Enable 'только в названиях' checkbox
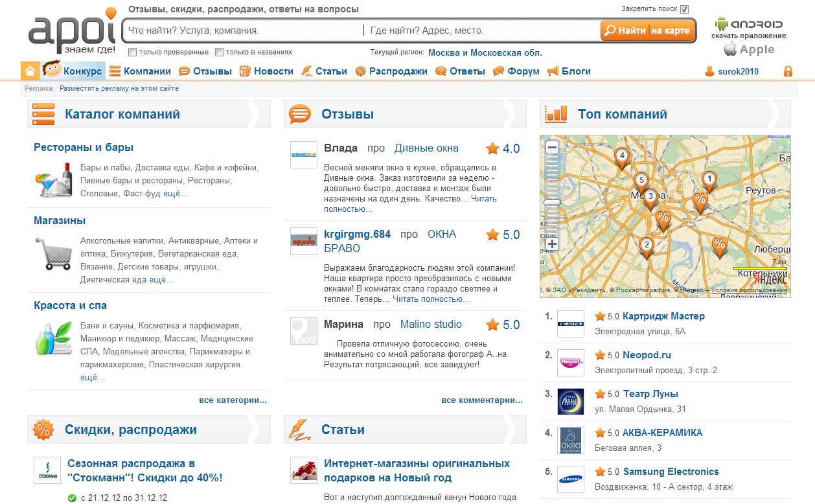This screenshot has width=815, height=504. [220, 52]
